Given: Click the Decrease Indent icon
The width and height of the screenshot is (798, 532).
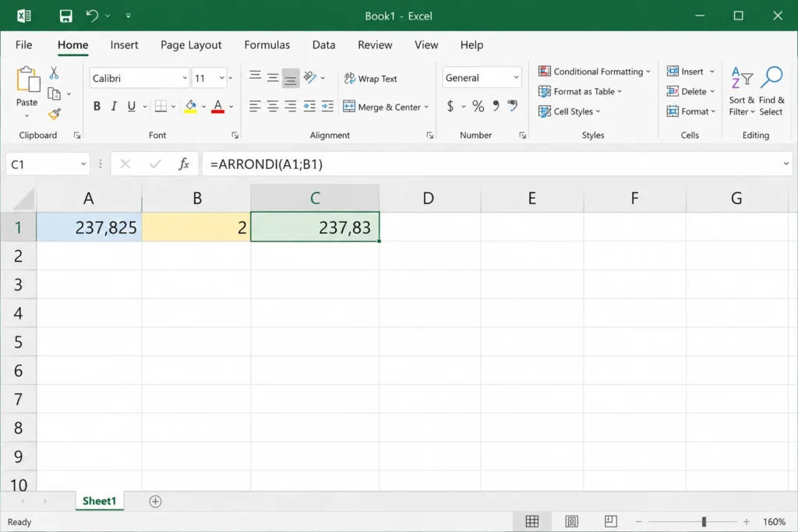Looking at the screenshot, I should point(309,106).
